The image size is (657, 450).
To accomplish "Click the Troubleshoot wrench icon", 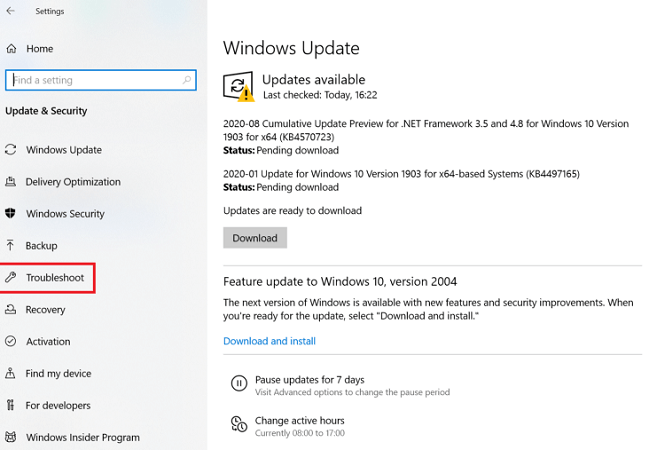I will tap(11, 277).
